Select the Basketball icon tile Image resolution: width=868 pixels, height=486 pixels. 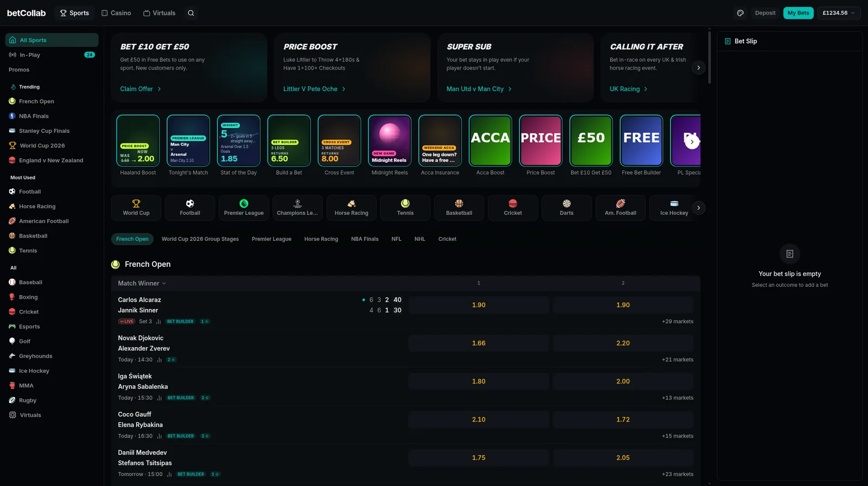click(459, 208)
